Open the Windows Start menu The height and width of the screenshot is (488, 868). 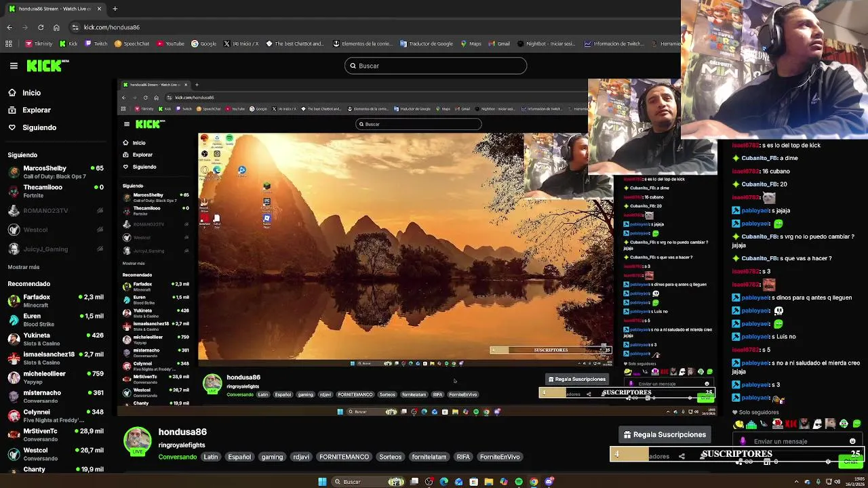point(322,482)
